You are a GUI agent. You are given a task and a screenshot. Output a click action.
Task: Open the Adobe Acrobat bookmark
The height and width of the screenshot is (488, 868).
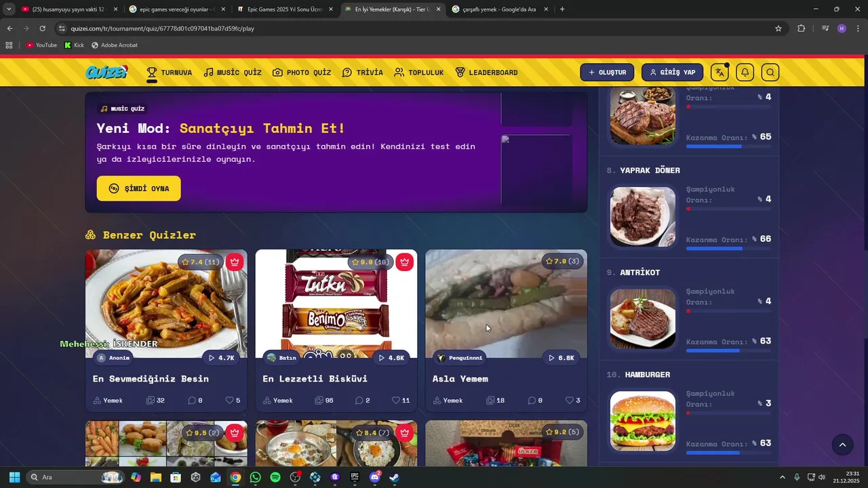pyautogui.click(x=115, y=45)
